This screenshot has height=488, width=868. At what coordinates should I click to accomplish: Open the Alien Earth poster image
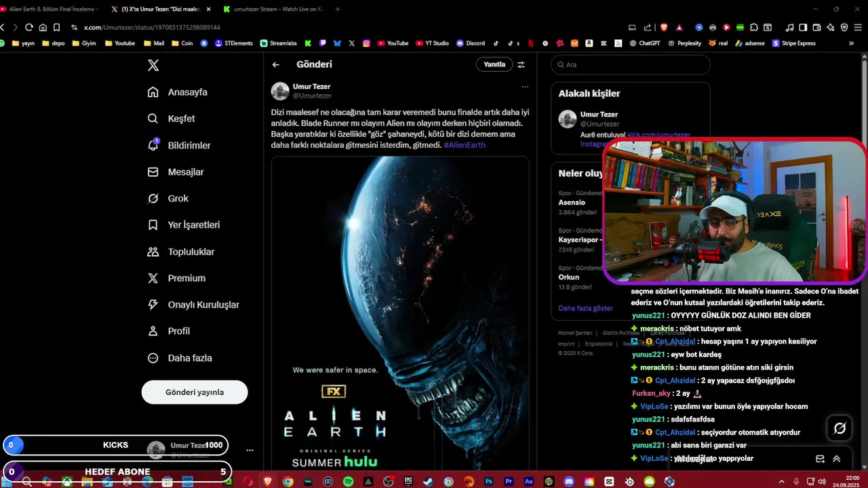tap(400, 313)
